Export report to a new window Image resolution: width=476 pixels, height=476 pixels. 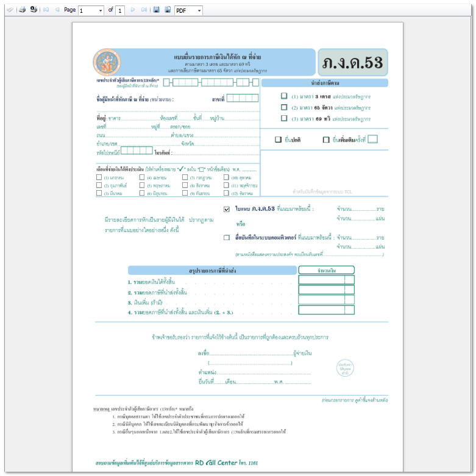(168, 10)
